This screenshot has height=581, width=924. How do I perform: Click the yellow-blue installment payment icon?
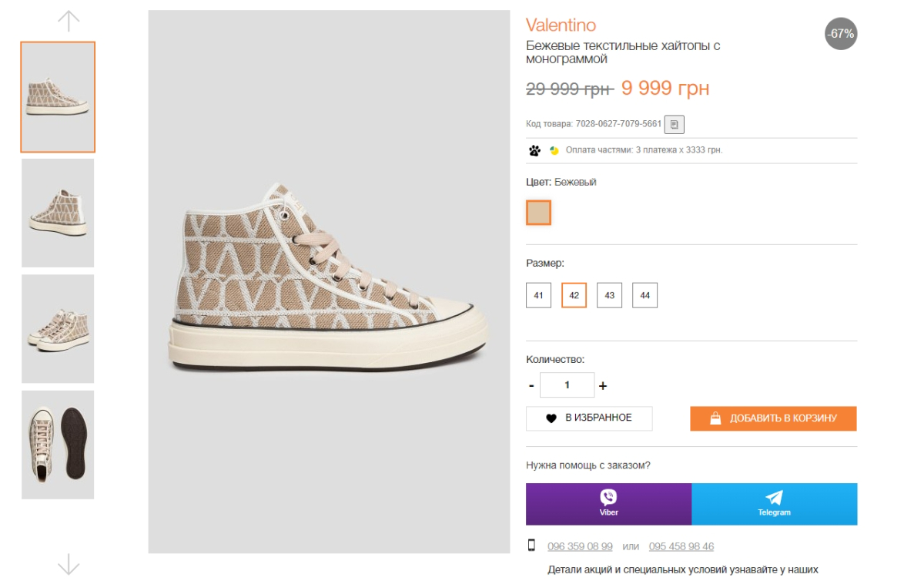pos(554,150)
